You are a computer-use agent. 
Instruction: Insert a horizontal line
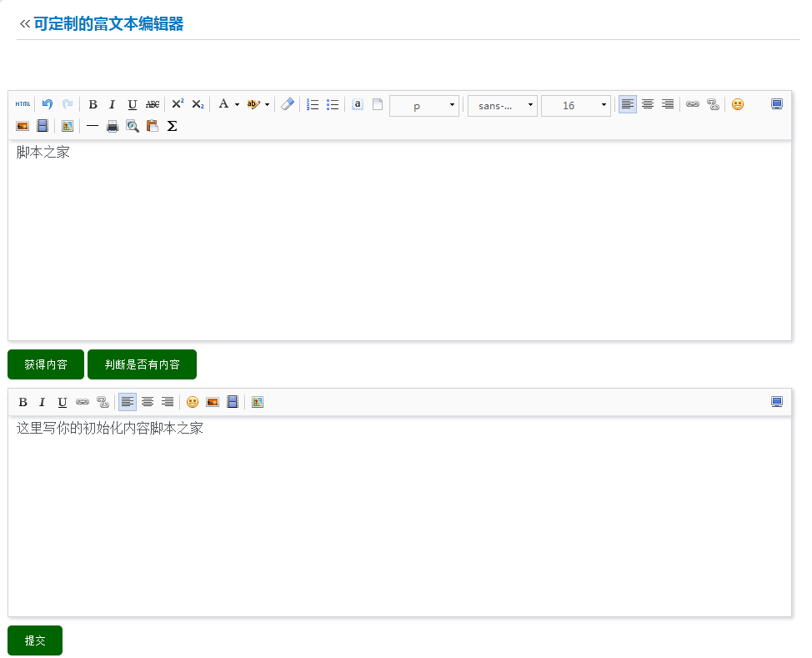93,126
